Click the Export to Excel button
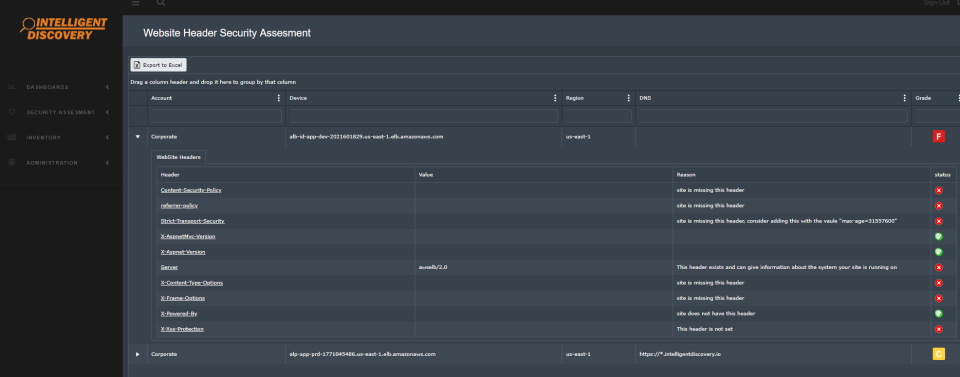 [x=159, y=65]
